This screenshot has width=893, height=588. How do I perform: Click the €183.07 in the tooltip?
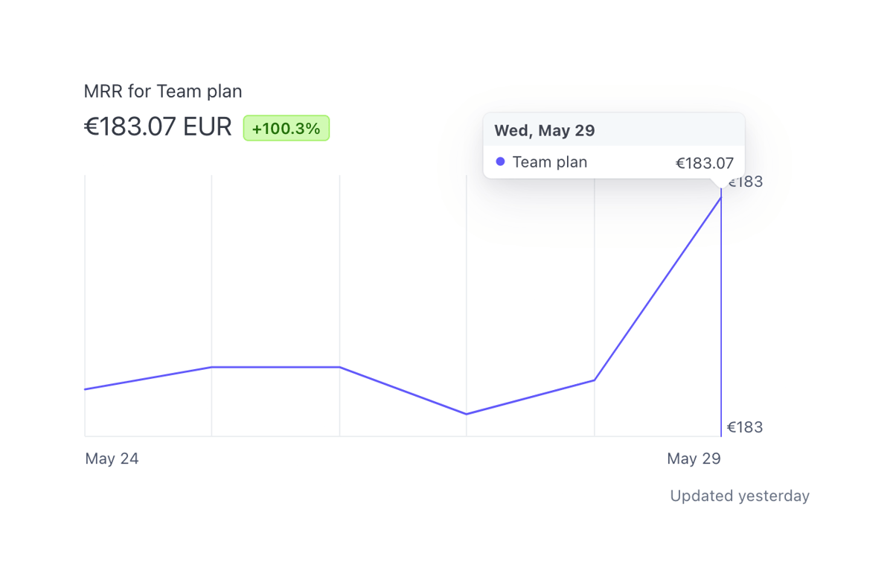pos(704,162)
